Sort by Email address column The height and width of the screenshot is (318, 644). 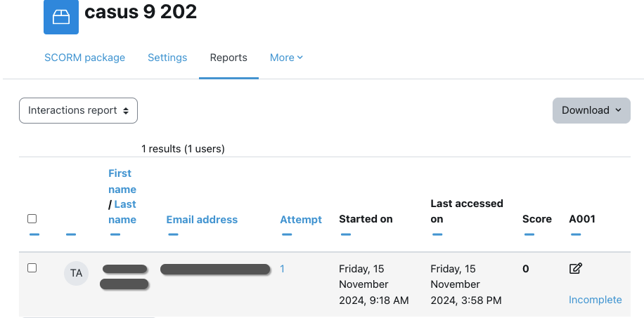tap(202, 220)
